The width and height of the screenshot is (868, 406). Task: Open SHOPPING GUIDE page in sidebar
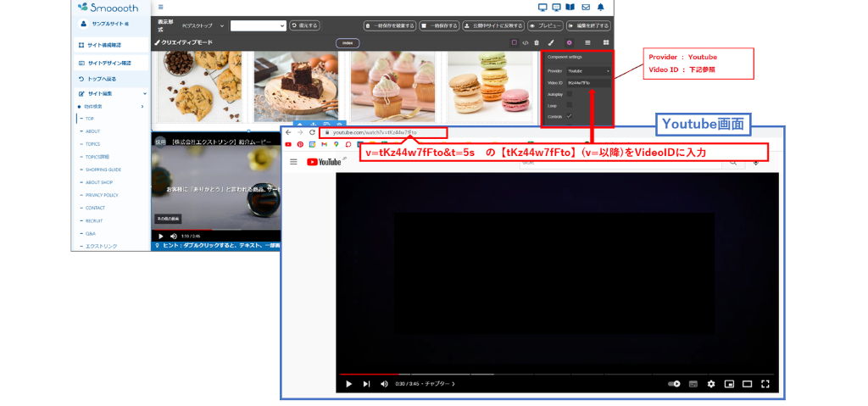(x=103, y=170)
